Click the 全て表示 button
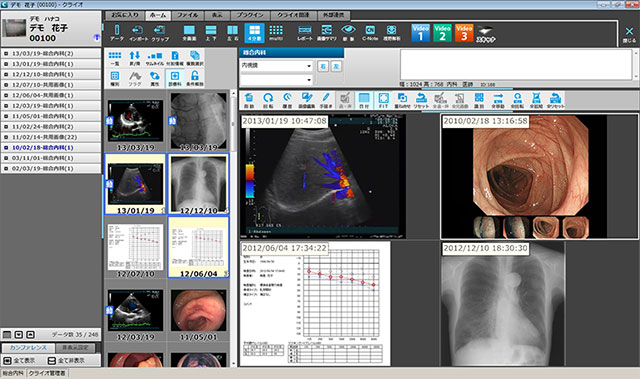The width and height of the screenshot is (640, 379). pos(20,361)
